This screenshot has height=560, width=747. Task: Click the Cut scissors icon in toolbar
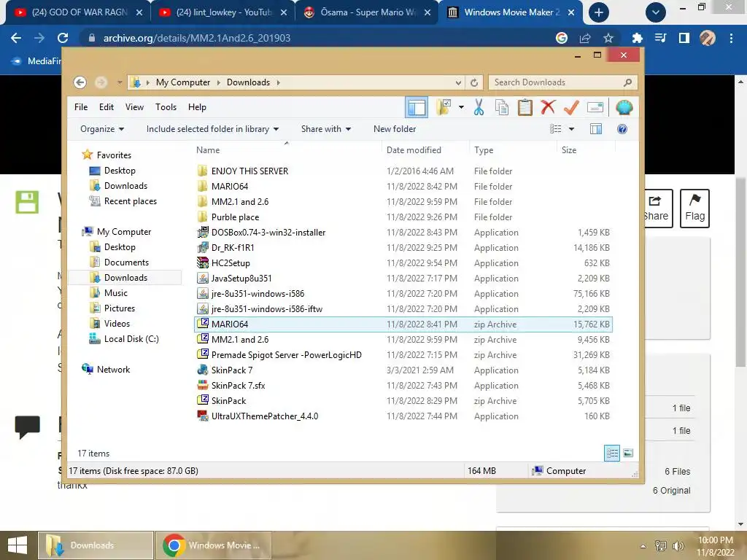(479, 107)
